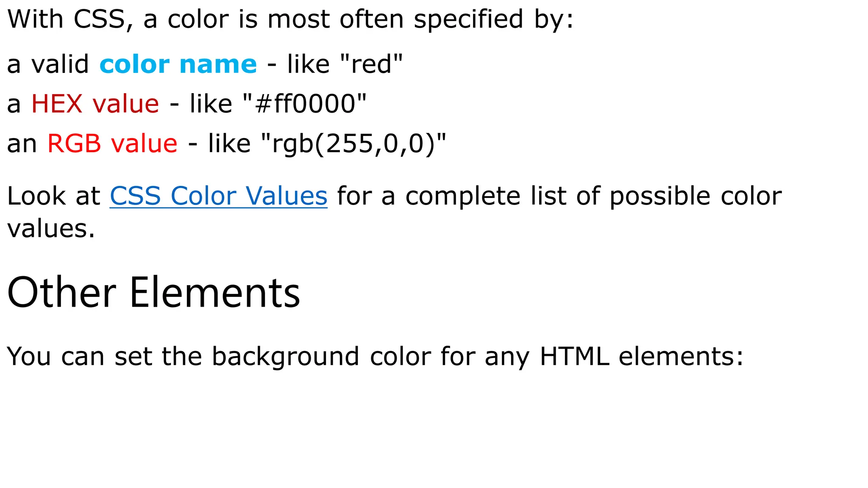This screenshot has width=868, height=488.
Task: Click the word 'HTML' in last sentence
Action: pyautogui.click(x=574, y=357)
